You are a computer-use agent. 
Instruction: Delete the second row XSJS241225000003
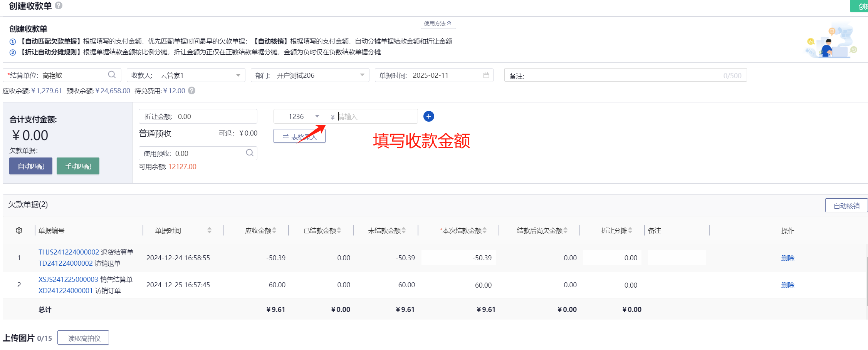(x=787, y=285)
